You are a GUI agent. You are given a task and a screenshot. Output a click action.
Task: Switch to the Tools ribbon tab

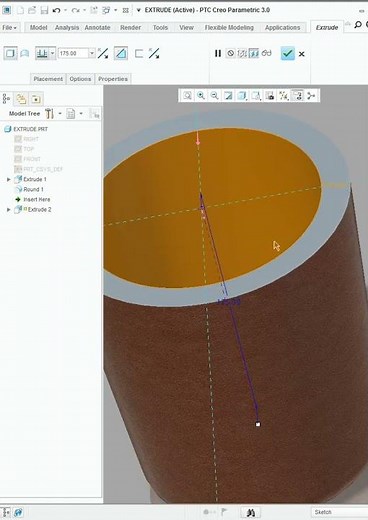[x=160, y=28]
